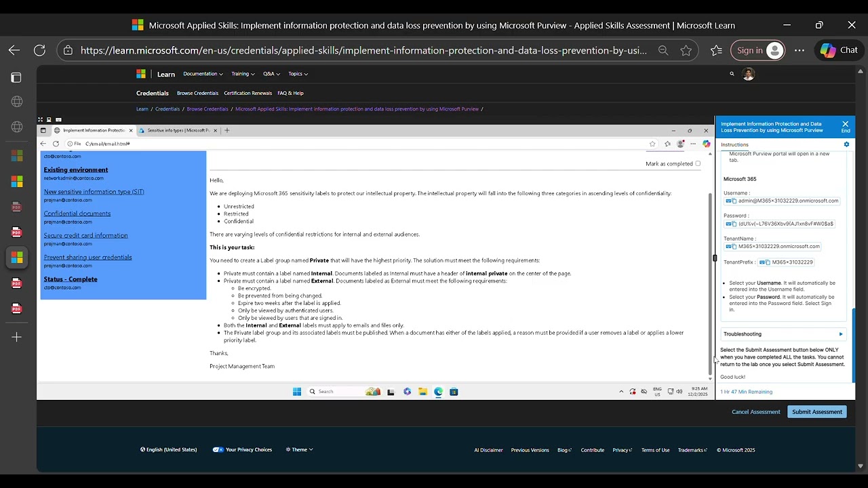Grab the instructions panel resize handle
This screenshot has width=868, height=488.
pos(715,258)
